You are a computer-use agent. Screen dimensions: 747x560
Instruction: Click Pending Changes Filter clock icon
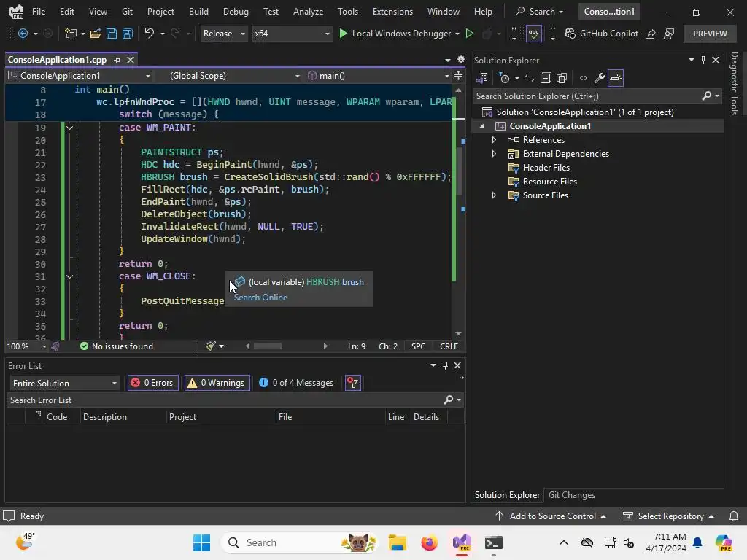tap(505, 78)
